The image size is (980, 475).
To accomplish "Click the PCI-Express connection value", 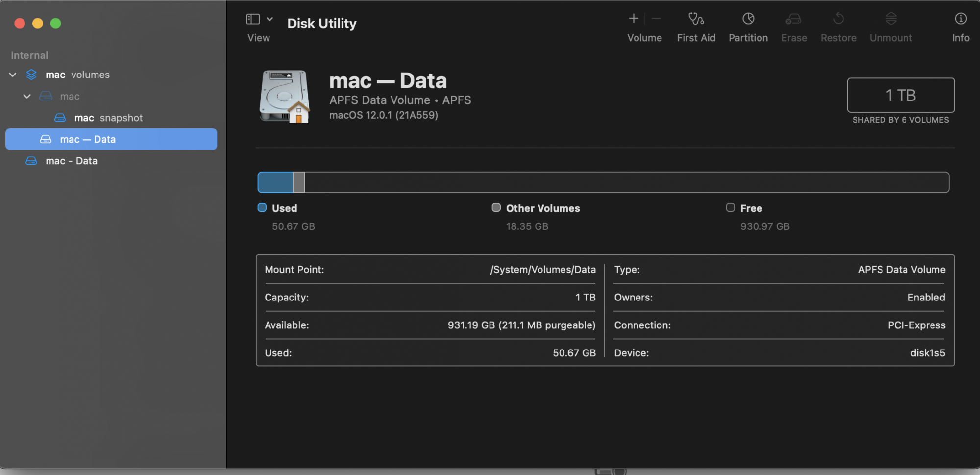I will (x=916, y=325).
